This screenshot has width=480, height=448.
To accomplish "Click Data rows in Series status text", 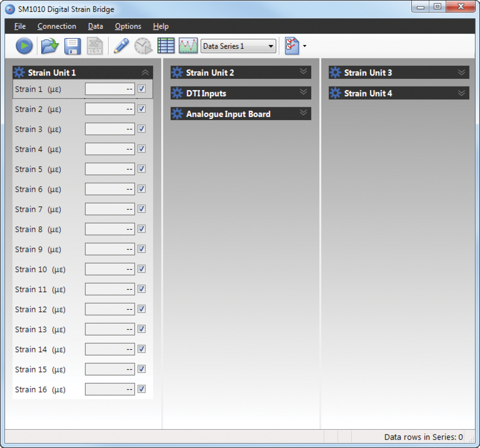I will point(424,437).
